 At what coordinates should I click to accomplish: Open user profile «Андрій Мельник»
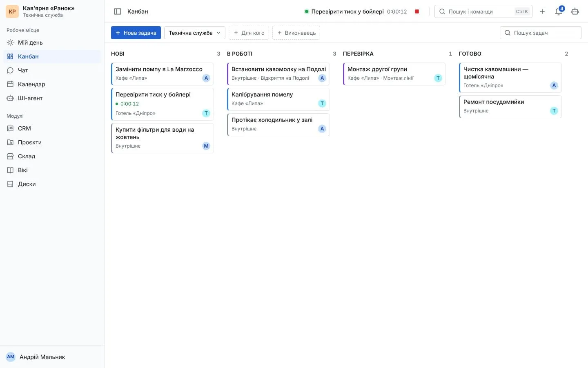click(52, 357)
